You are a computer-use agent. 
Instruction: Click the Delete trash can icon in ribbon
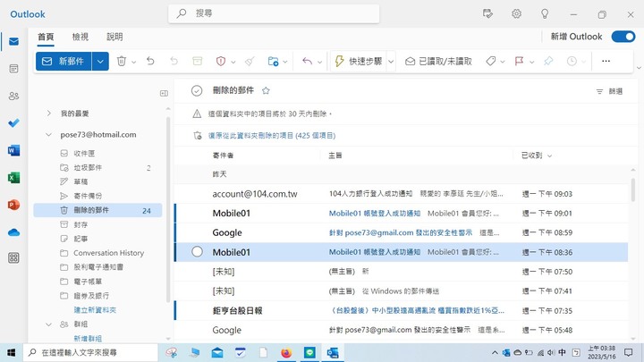click(121, 61)
